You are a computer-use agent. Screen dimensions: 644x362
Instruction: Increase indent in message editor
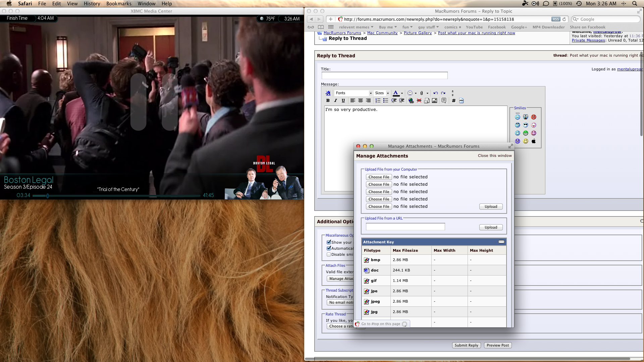coord(401,101)
